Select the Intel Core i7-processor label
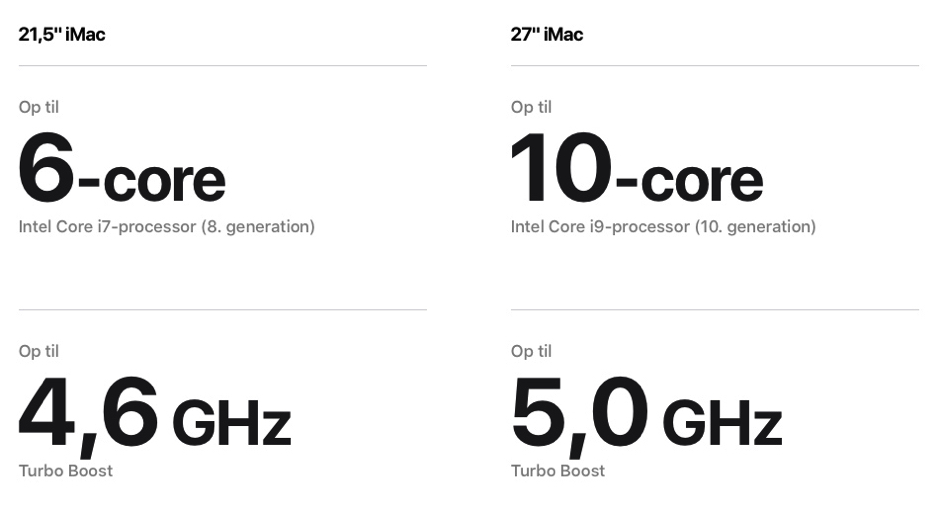This screenshot has height=515, width=940. pos(107,227)
